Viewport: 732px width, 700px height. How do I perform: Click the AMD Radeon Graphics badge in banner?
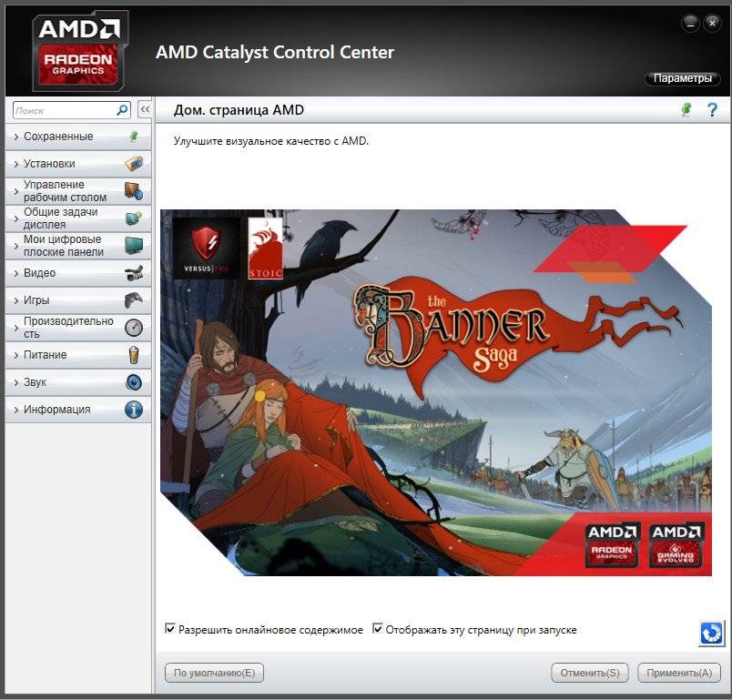[612, 545]
